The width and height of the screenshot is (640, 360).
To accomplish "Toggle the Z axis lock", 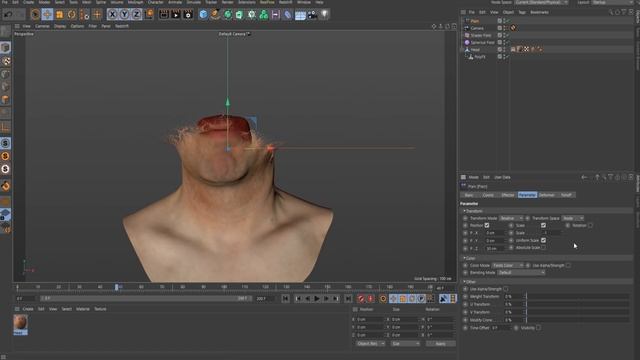I will [137, 15].
